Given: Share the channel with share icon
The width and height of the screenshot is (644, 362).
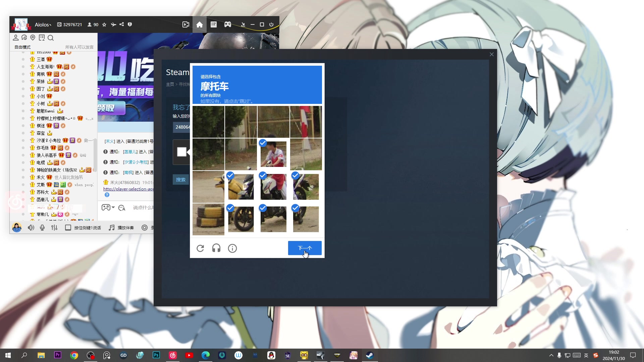Looking at the screenshot, I should click(x=122, y=24).
